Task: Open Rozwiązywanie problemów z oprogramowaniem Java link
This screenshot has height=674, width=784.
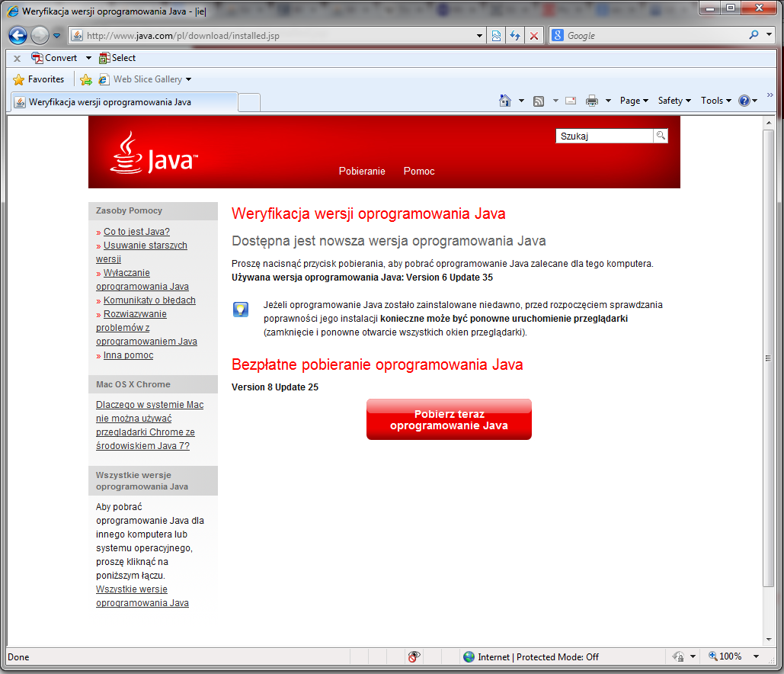Action: pyautogui.click(x=146, y=328)
